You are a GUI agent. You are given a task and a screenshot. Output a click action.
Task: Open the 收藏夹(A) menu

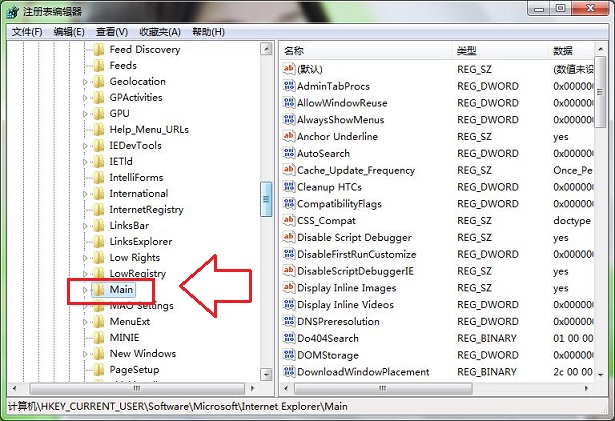[160, 32]
